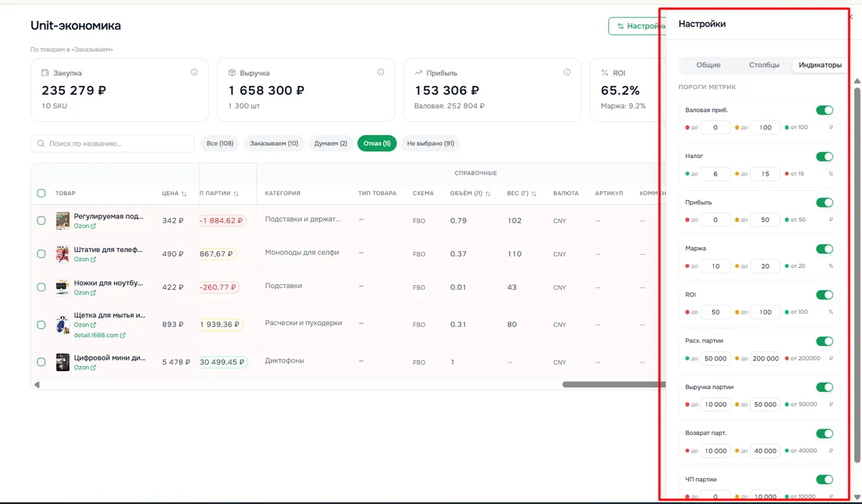Click the ROI lower threshold field showing 50
This screenshot has width=862, height=504.
[715, 312]
